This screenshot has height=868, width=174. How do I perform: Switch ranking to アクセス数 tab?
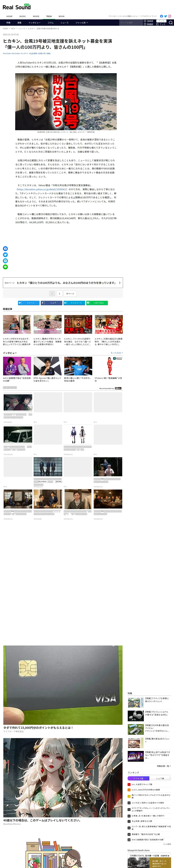tap(138, 778)
